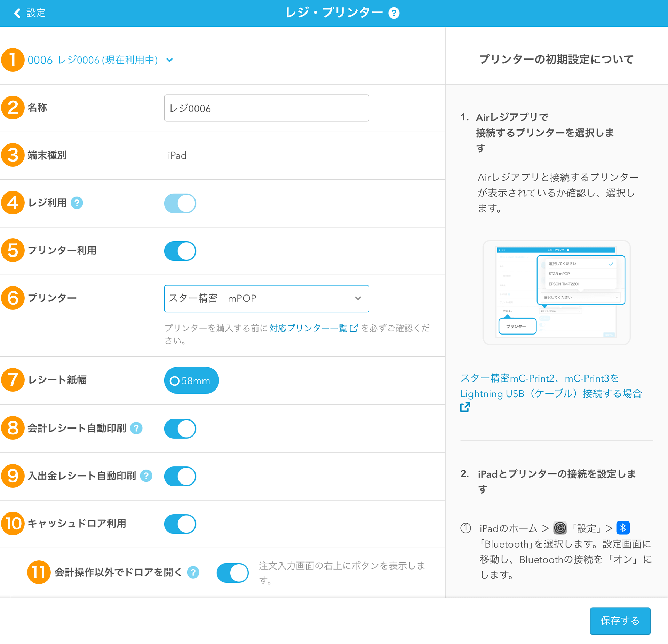Image resolution: width=668 pixels, height=644 pixels.
Task: Click help icon beside 会計操作以外でドロアを開く
Action: coord(193,572)
